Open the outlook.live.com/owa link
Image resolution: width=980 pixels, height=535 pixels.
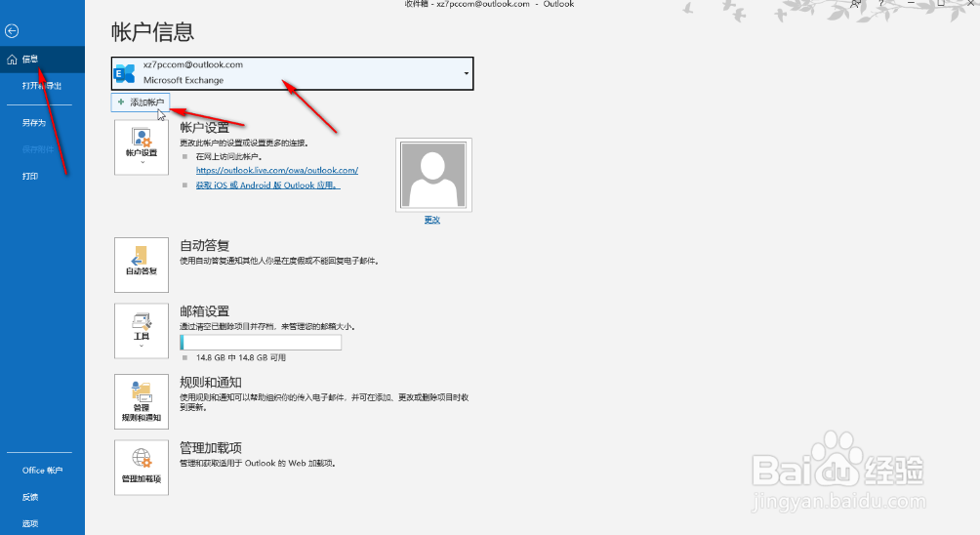pos(277,170)
